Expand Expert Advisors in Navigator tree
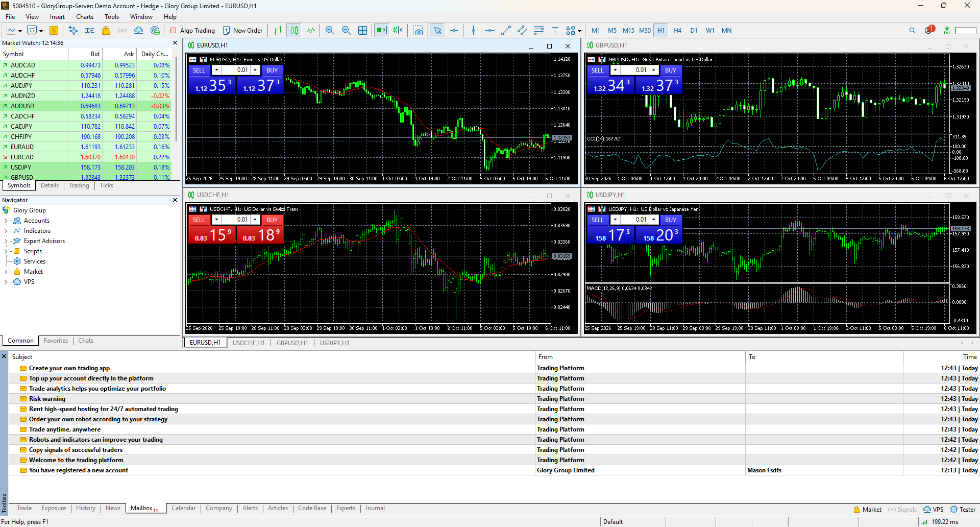The height and width of the screenshot is (527, 980). [x=6, y=241]
